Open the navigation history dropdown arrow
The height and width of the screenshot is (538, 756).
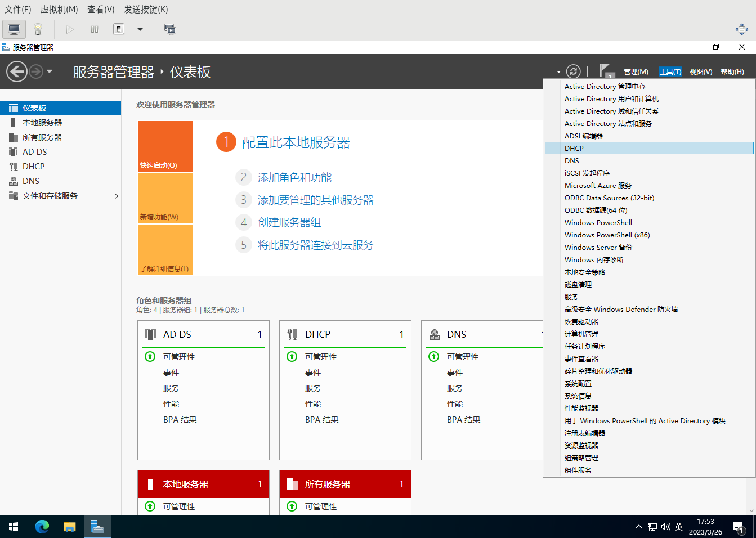(50, 71)
